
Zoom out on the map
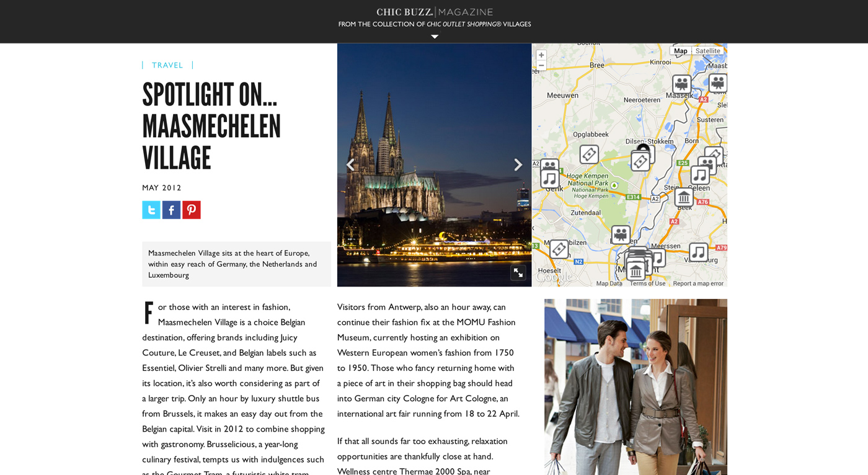(541, 66)
